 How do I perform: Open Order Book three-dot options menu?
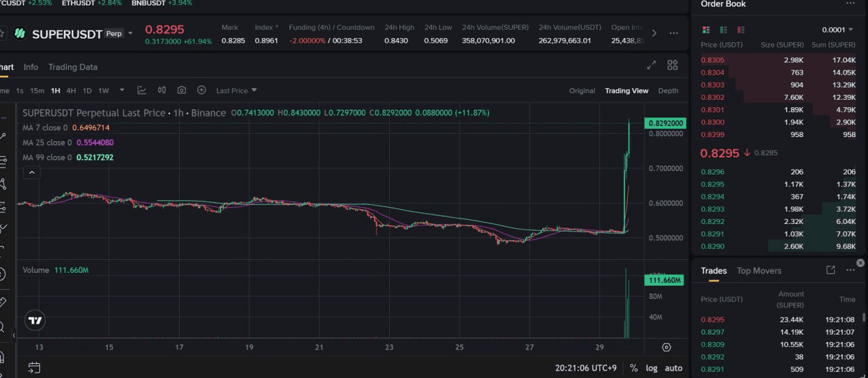(850, 3)
